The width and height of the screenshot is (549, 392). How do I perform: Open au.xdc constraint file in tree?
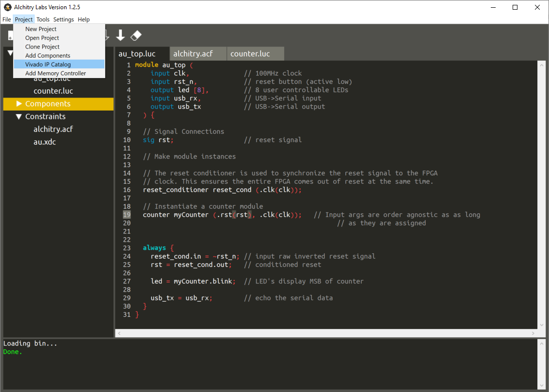45,142
